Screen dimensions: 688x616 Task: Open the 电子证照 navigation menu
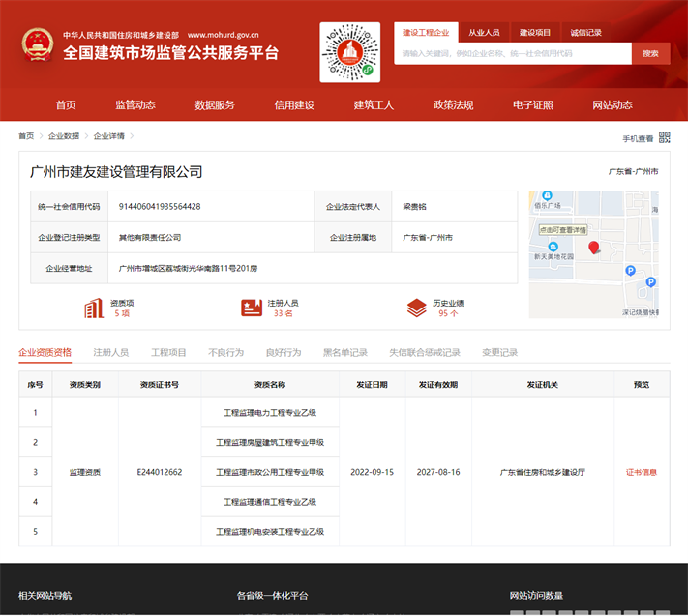click(x=532, y=104)
